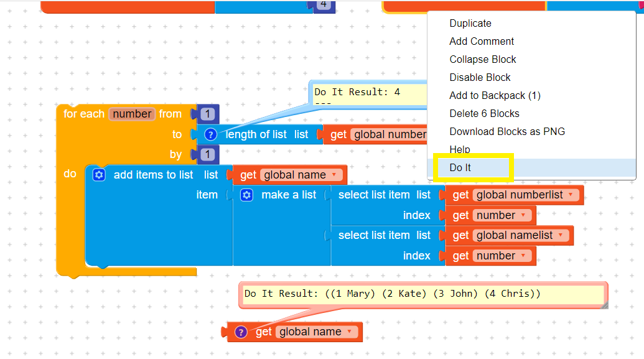644x359 pixels.
Task: Click the Do It Result name list comment text
Action: [392, 294]
